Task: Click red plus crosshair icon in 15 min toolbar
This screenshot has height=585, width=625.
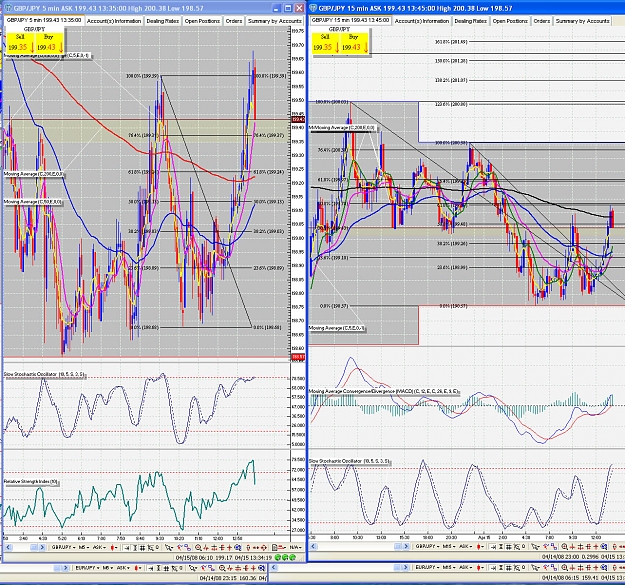Action: tap(596, 546)
